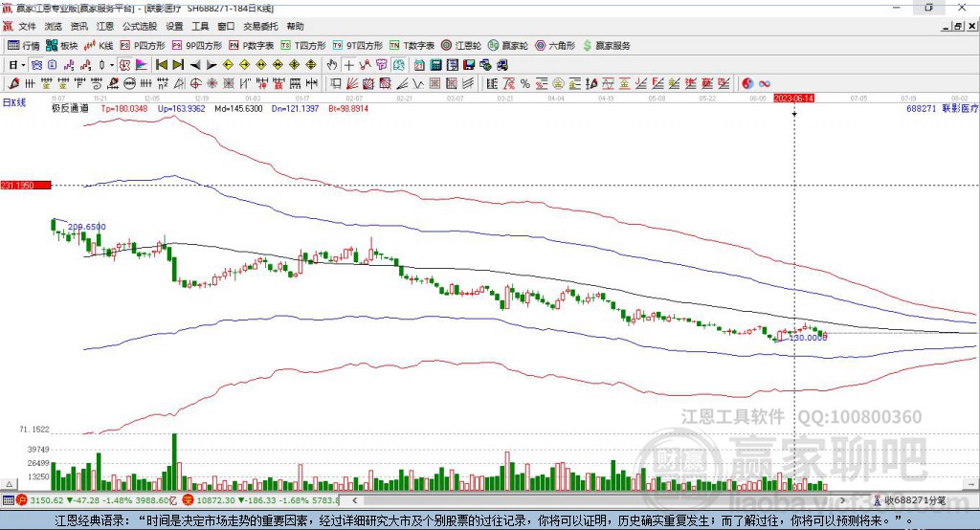The height and width of the screenshot is (530, 980).
Task: Open the 帮助 menu
Action: click(x=295, y=26)
